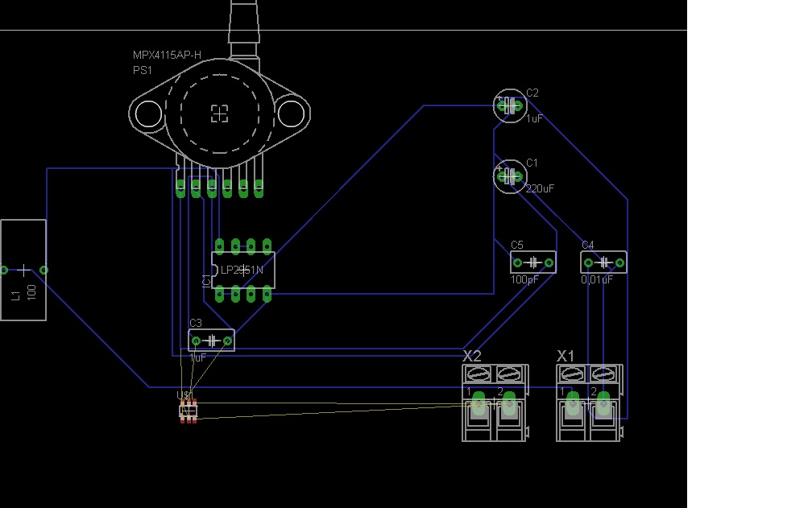Click the C4 name label
The height and width of the screenshot is (508, 812).
pos(588,246)
